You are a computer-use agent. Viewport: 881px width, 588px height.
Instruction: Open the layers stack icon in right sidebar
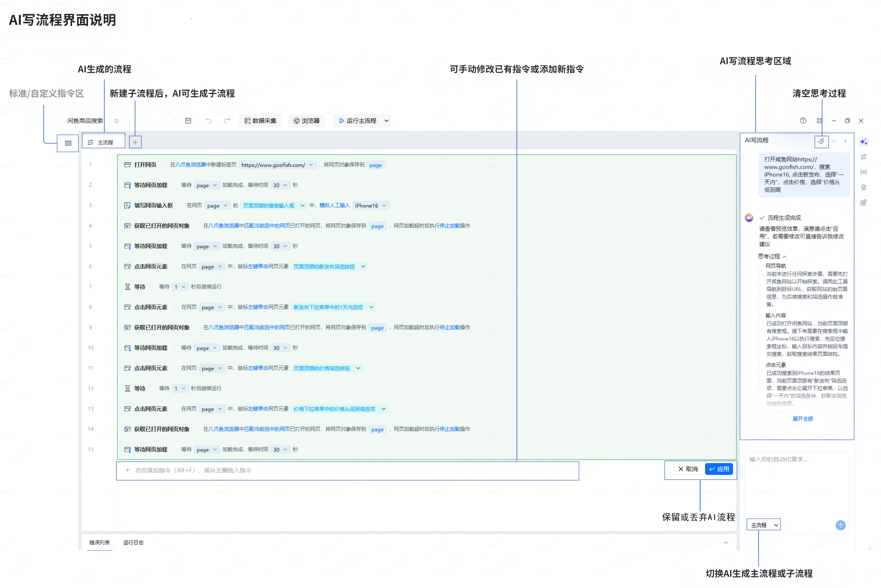[x=863, y=187]
